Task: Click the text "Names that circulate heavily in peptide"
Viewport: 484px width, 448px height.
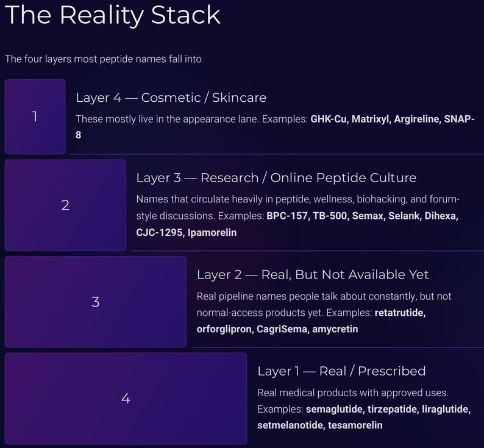Action: [x=223, y=199]
